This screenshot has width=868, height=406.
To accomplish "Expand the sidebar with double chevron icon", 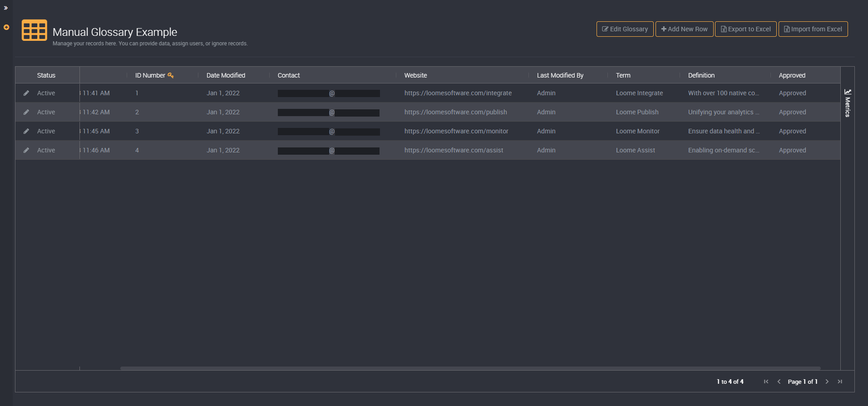I will click(x=6, y=8).
